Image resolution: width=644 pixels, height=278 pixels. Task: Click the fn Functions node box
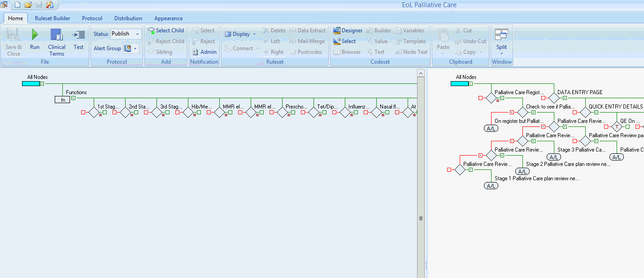(62, 100)
